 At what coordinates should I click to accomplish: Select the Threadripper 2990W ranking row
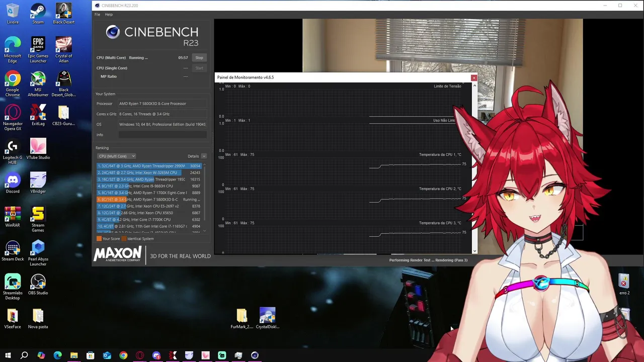[149, 166]
